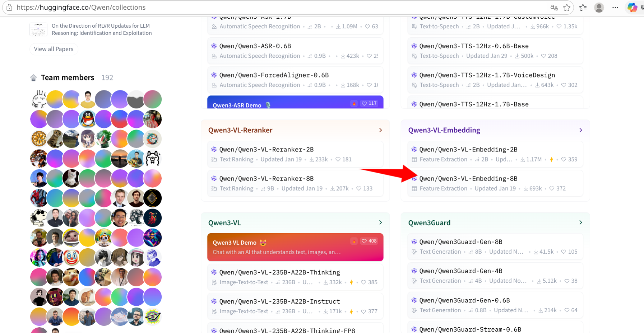The width and height of the screenshot is (644, 333).
Task: Click the Feature Extraction icon on Qwen3-VL-Embedding-2B
Action: 414,159
